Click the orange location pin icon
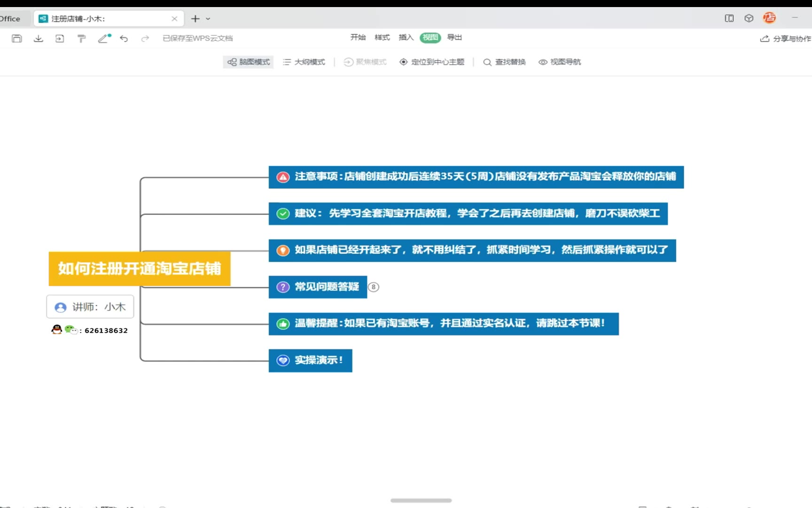812x508 pixels. coord(283,250)
